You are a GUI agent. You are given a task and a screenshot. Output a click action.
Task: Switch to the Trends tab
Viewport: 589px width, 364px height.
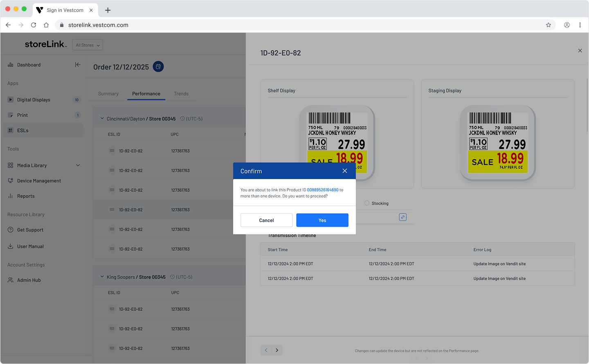coord(181,94)
